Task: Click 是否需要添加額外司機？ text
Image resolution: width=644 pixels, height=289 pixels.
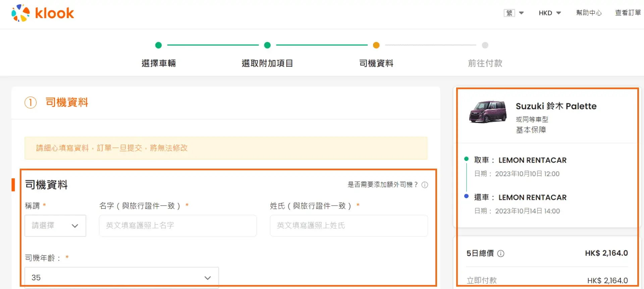Action: [x=383, y=184]
